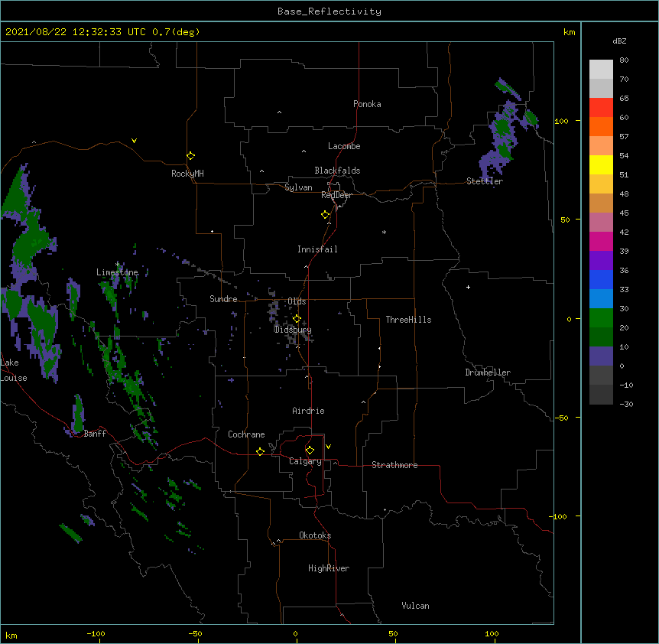The width and height of the screenshot is (659, 644).
Task: Click the asterisk marker above Limestone label
Action: [117, 264]
